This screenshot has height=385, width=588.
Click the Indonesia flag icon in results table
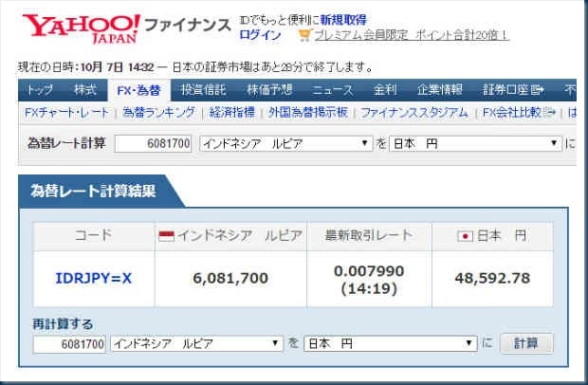tap(167, 236)
